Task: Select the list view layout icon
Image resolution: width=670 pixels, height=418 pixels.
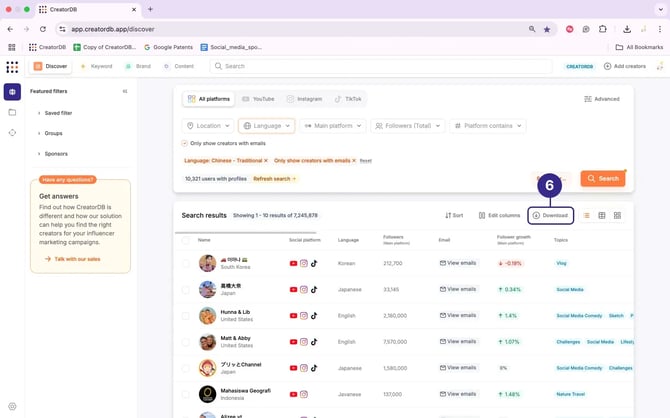Action: (x=586, y=215)
